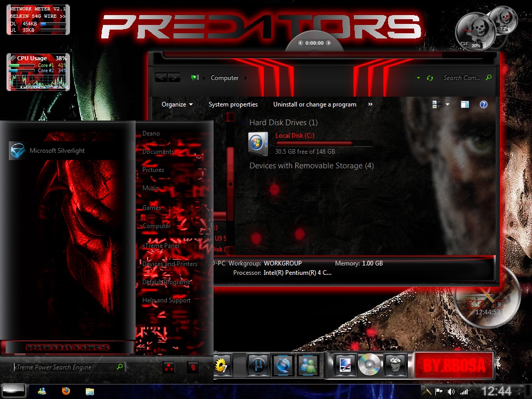Image resolution: width=532 pixels, height=399 pixels.
Task: Open the document editor dock icon
Action: [345, 365]
